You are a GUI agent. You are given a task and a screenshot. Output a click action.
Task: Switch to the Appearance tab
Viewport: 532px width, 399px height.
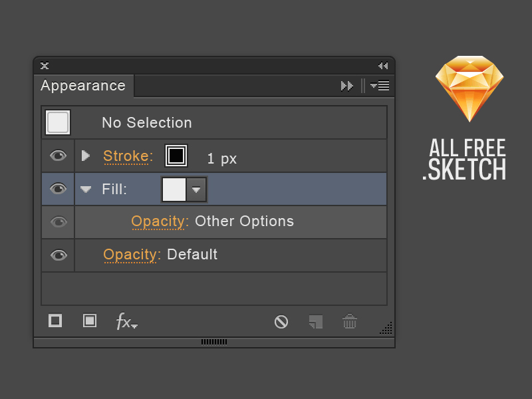coord(83,86)
